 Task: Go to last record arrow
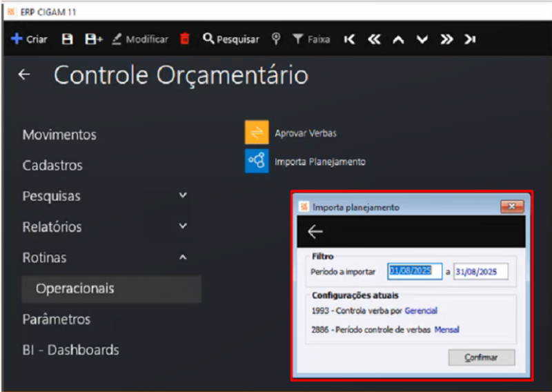[x=470, y=39]
